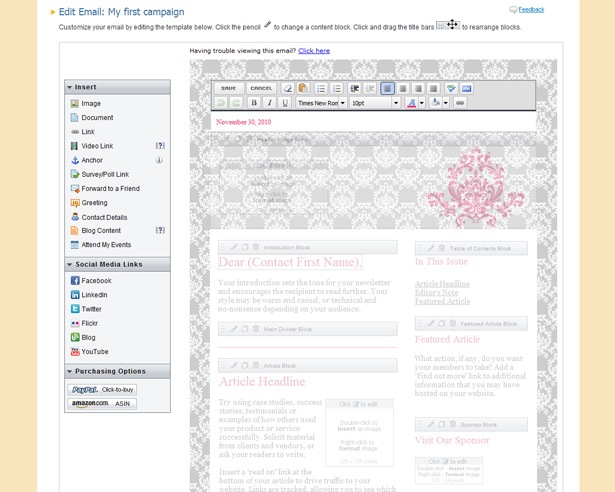
Task: Click the outdent icon in toolbar
Action: click(x=355, y=89)
